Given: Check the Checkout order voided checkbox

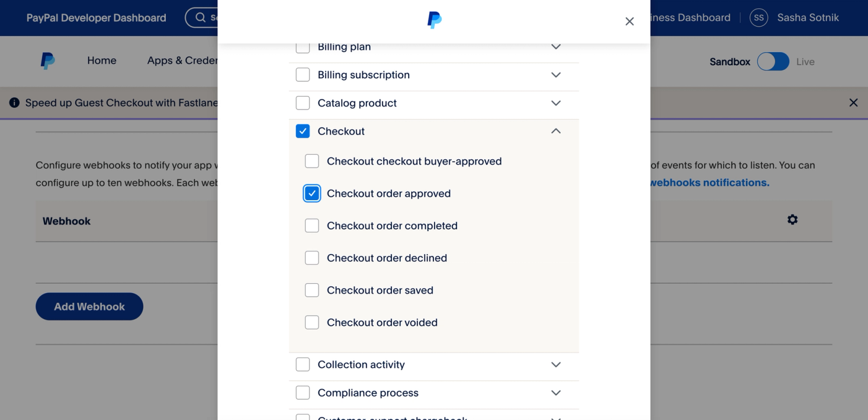Looking at the screenshot, I should click(x=312, y=323).
